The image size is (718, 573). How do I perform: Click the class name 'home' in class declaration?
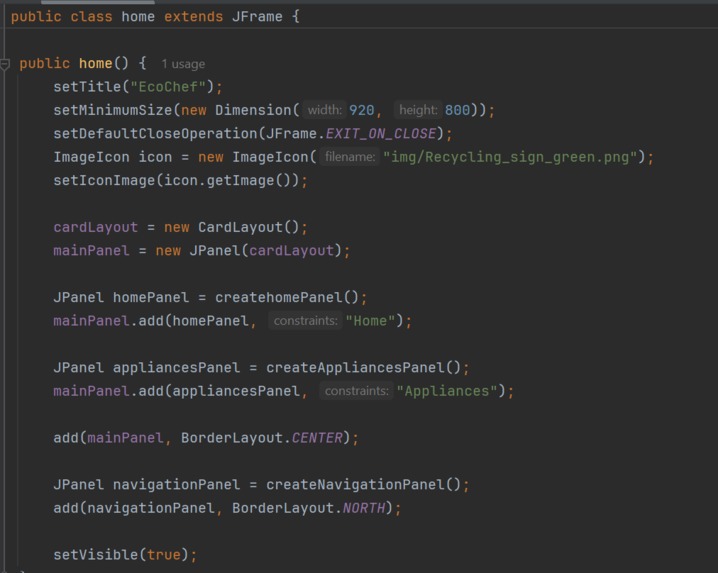[138, 17]
